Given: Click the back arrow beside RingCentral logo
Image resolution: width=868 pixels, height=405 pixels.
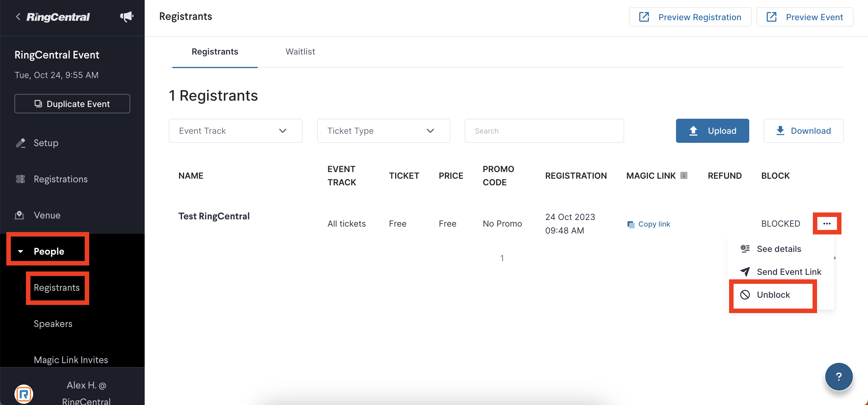Looking at the screenshot, I should 18,17.
